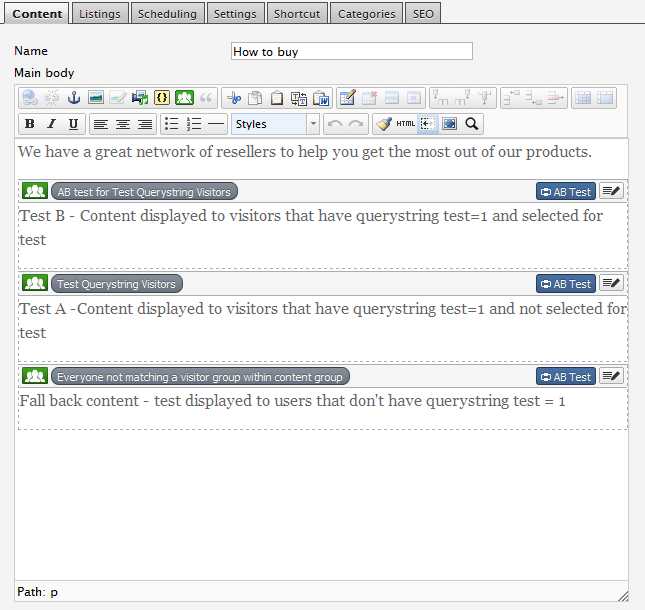Toggle italic formatting
Image resolution: width=645 pixels, height=610 pixels.
52,124
